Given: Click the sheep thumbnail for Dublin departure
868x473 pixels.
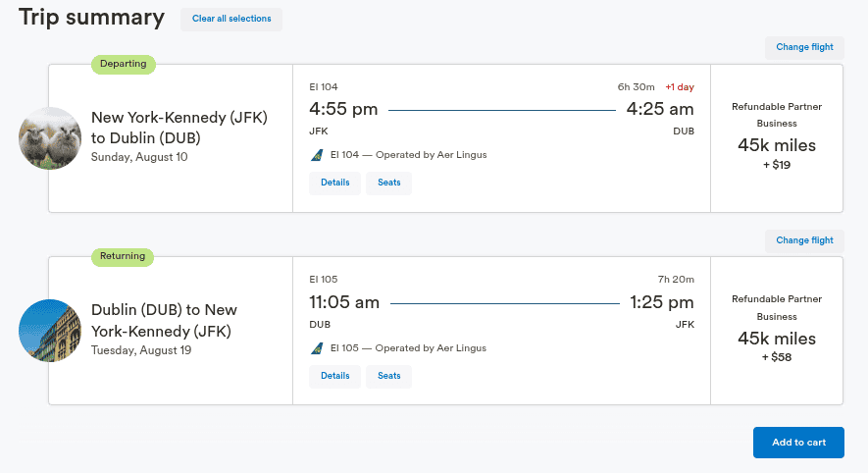Looking at the screenshot, I should pos(50,137).
